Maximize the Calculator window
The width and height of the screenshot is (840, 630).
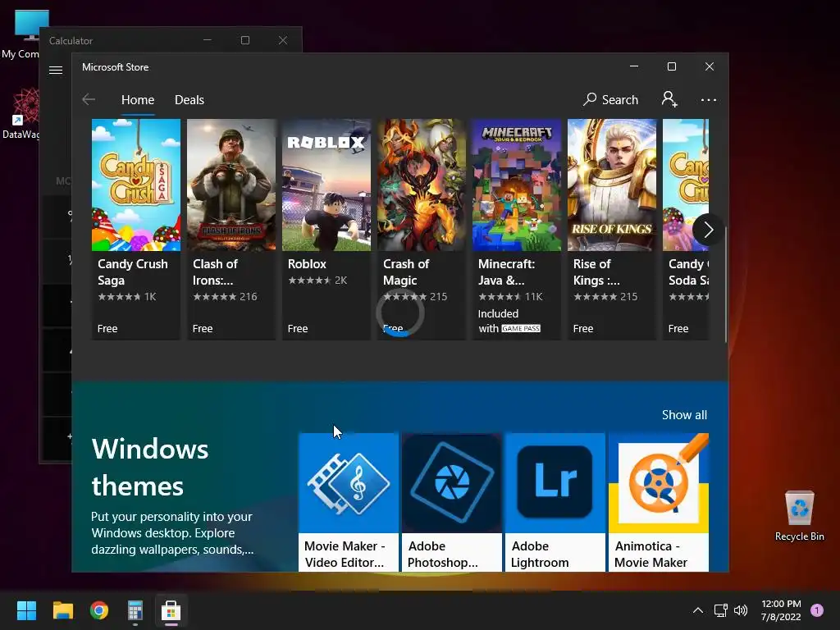(244, 40)
